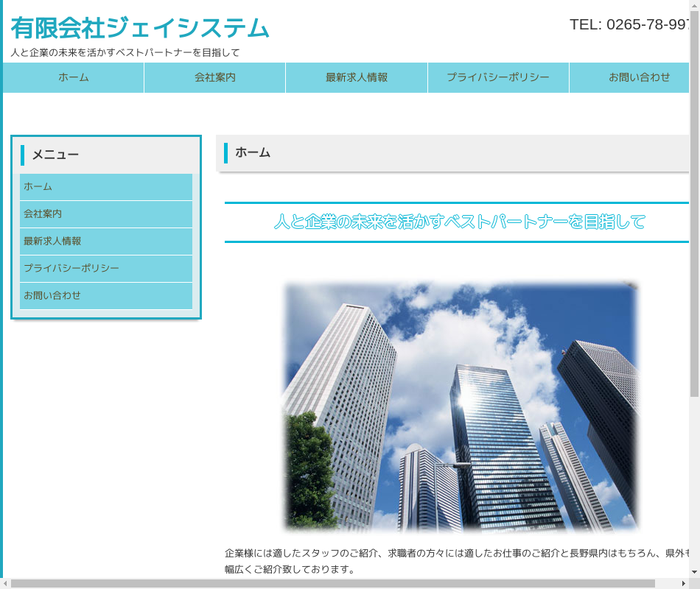This screenshot has width=700, height=589.
Task: Go to 最新求人情報 in the top navigation
Action: pos(357,77)
